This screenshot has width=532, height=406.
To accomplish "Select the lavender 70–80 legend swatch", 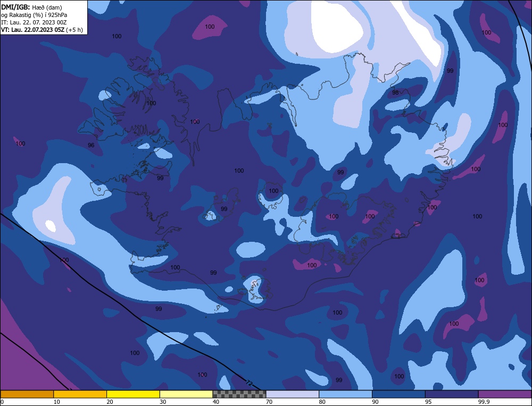I will [x=293, y=394].
